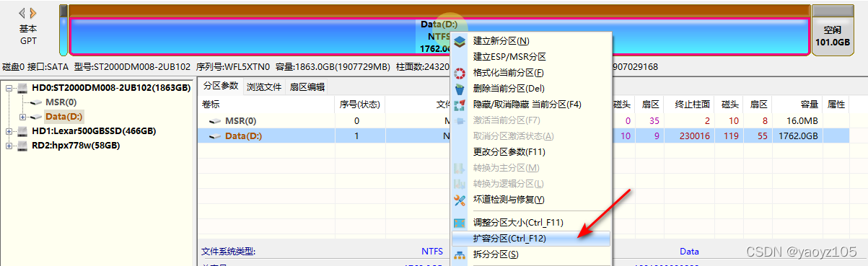868x266 pixels.
Task: Click the 基本 GPT disk type label
Action: coord(28,35)
